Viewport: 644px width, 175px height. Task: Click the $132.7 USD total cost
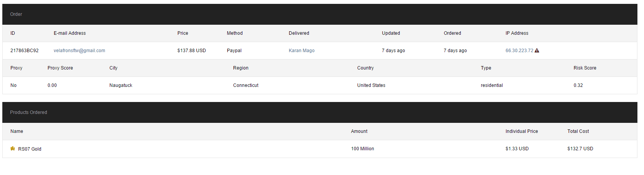tap(580, 149)
